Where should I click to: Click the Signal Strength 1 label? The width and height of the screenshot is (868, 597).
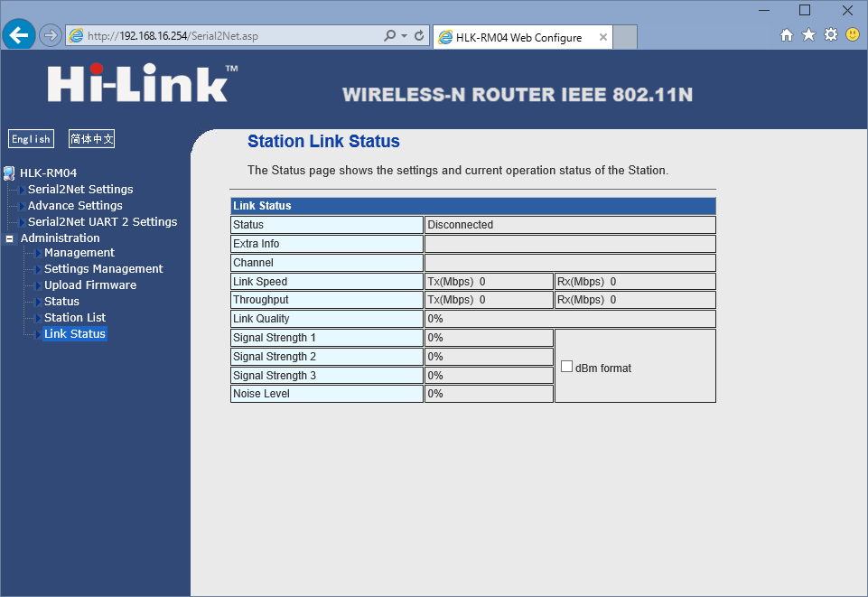[274, 338]
